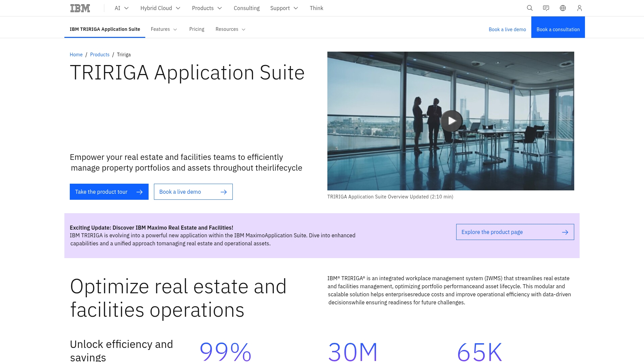
Task: Click the globe region selector icon
Action: click(x=563, y=8)
